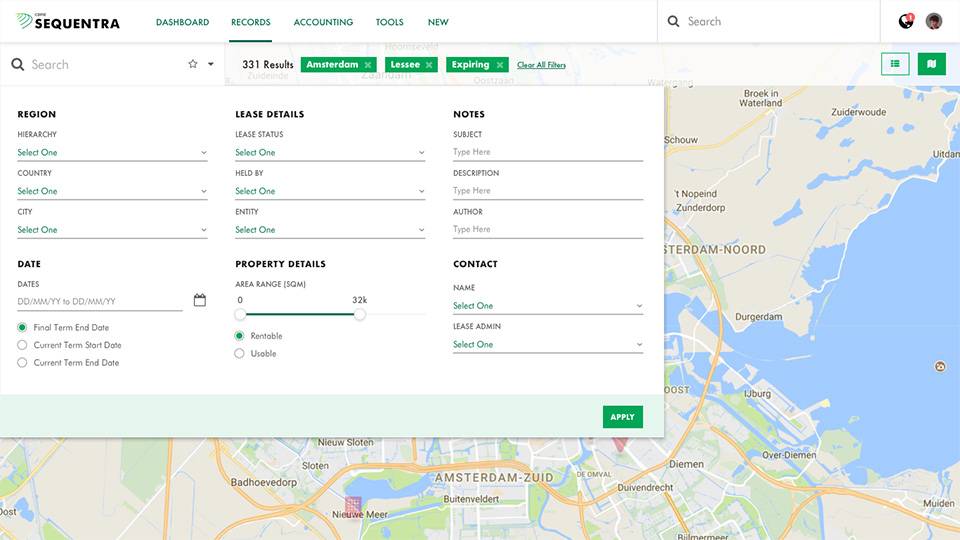
Task: Click the Clear All Filters link
Action: (x=541, y=65)
